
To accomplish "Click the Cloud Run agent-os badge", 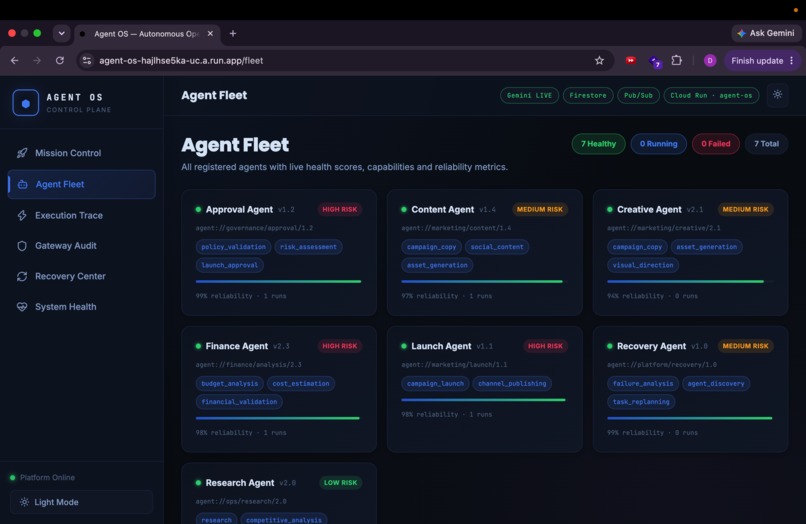I will (711, 95).
